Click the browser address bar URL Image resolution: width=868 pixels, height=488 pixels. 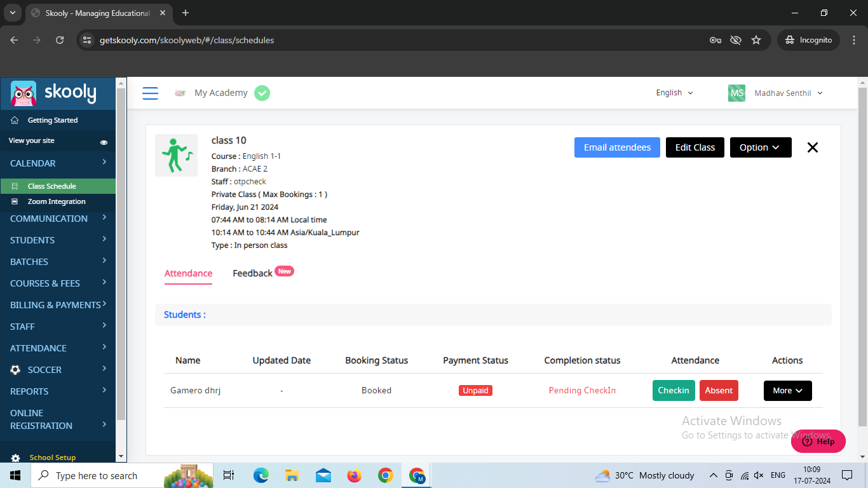pos(187,40)
